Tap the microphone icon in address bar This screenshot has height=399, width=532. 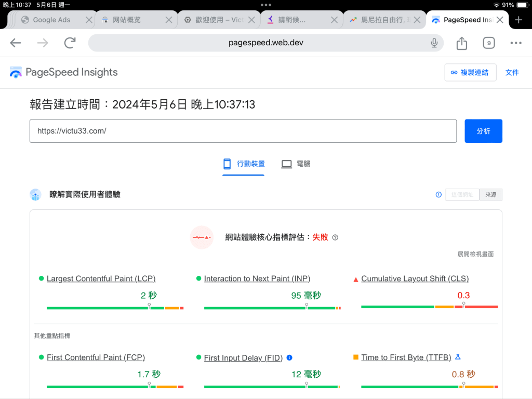pyautogui.click(x=434, y=43)
